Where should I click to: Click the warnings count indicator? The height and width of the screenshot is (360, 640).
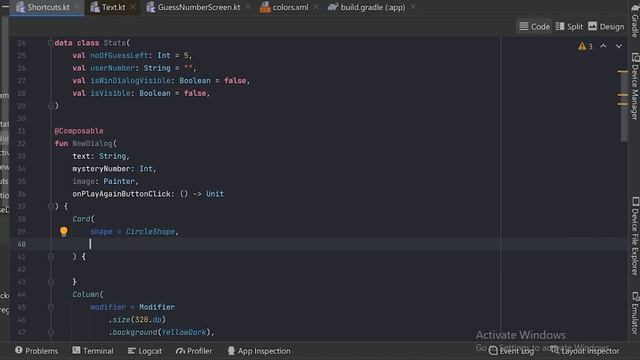coord(585,46)
